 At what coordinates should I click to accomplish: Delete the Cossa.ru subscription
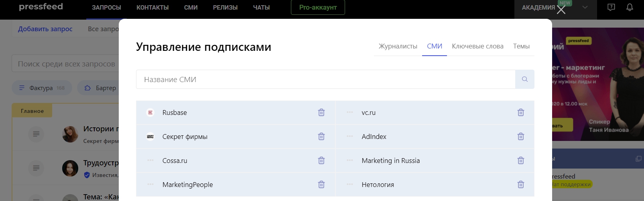point(321,161)
